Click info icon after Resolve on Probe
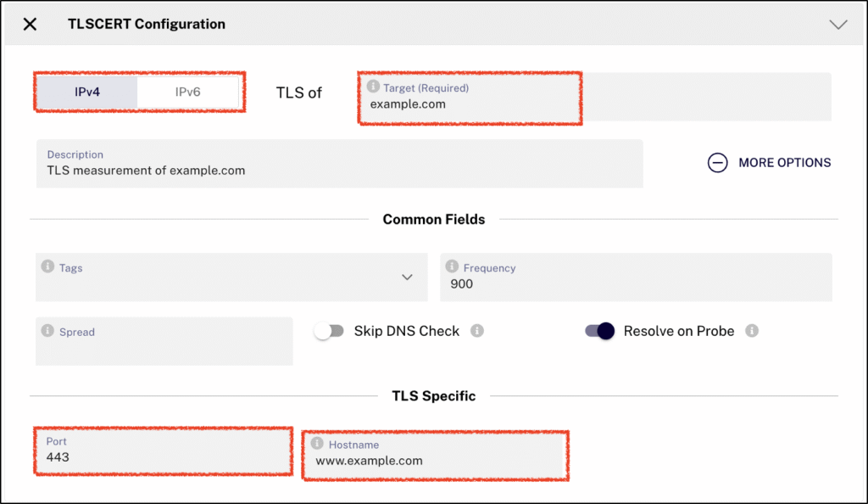The height and width of the screenshot is (504, 868). click(x=752, y=331)
